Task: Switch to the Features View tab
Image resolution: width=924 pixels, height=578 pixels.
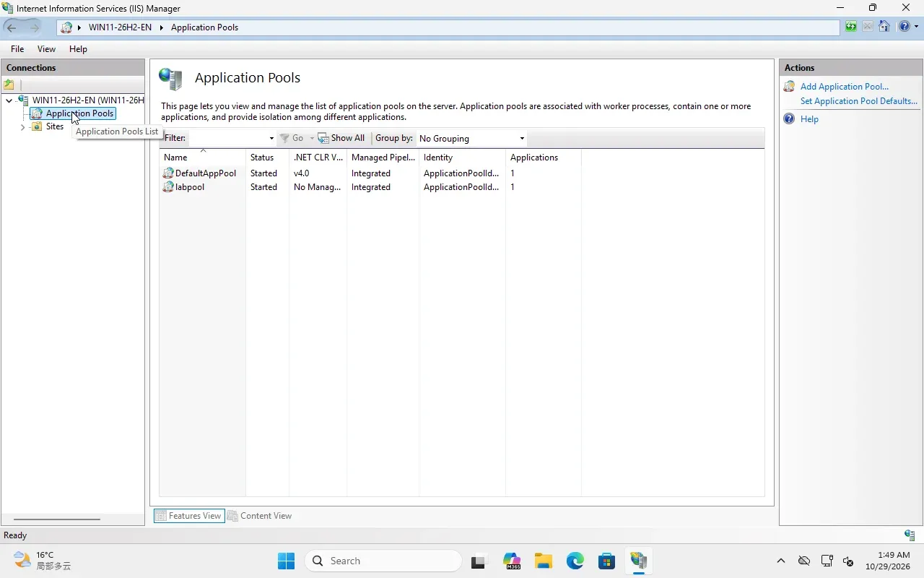Action: coord(189,516)
